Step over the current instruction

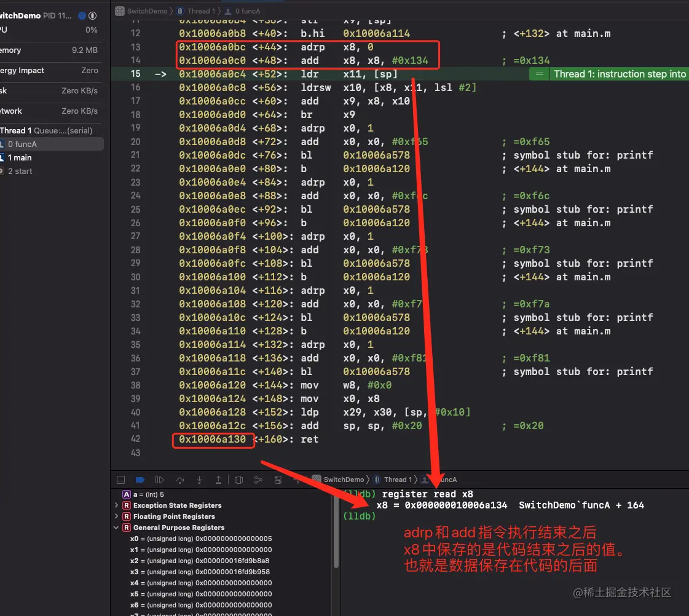pyautogui.click(x=179, y=480)
